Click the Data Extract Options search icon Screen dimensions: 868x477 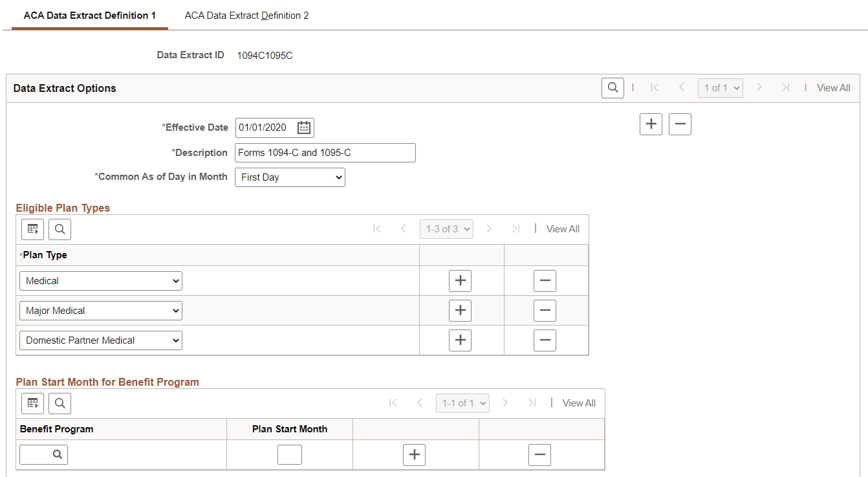(x=613, y=88)
